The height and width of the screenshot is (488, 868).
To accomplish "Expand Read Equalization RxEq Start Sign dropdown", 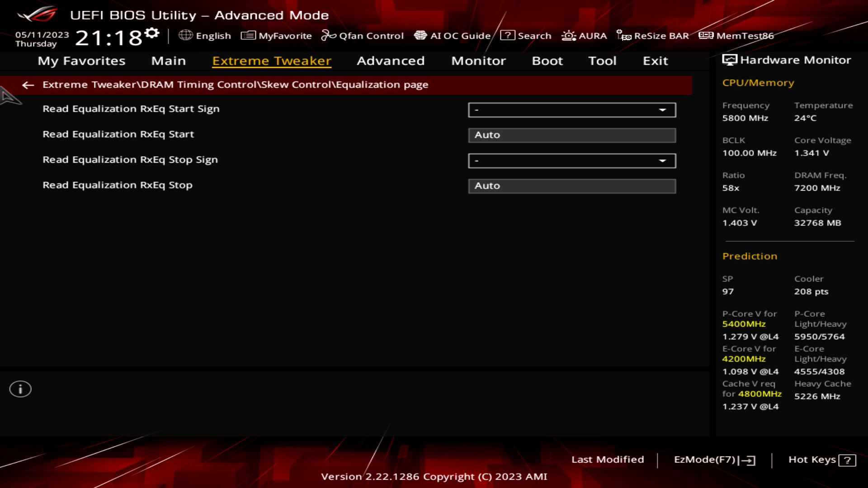I will coord(663,110).
